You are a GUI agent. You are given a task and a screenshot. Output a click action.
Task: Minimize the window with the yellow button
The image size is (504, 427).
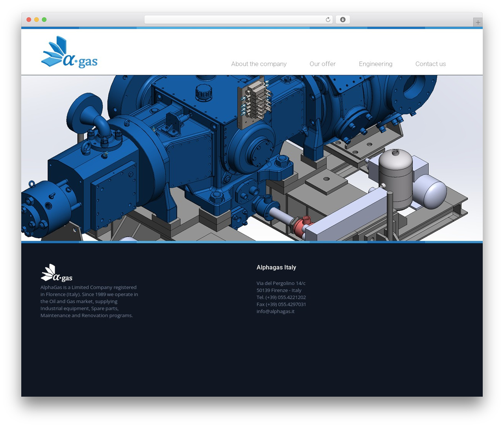click(x=36, y=20)
